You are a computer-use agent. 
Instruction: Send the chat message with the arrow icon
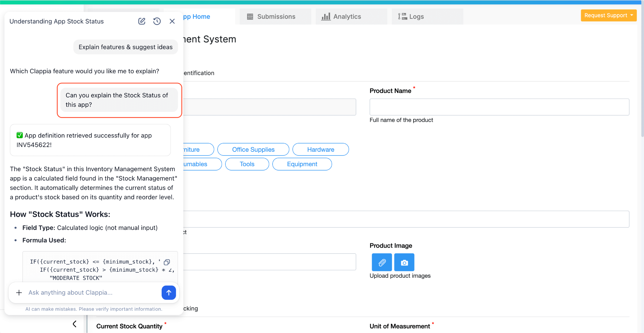pos(169,292)
